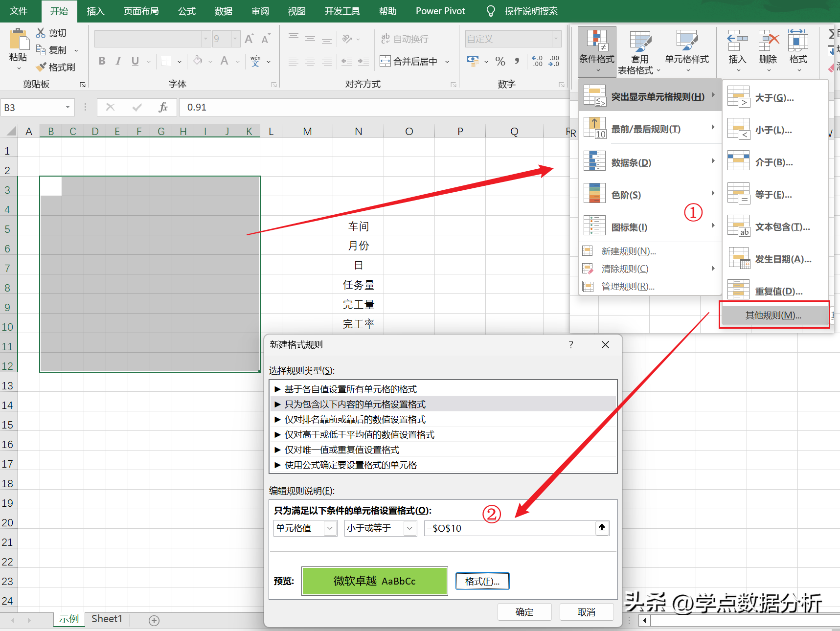The width and height of the screenshot is (840, 631).
Task: Click the Delete cells icon
Action: 768,40
